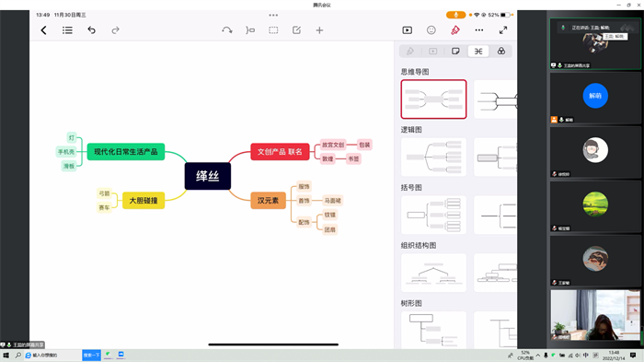
Task: Insert a summary bracket from the top toolbar
Action: coord(250,30)
